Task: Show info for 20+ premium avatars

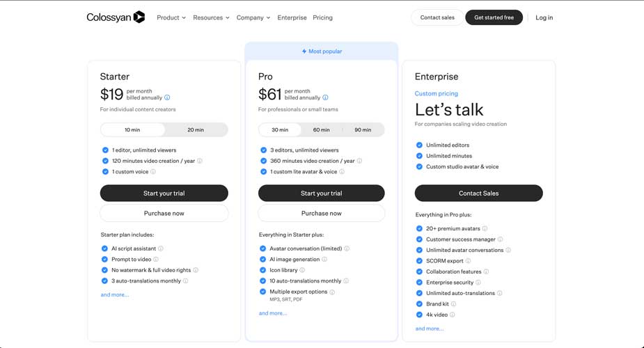Action: click(x=485, y=228)
